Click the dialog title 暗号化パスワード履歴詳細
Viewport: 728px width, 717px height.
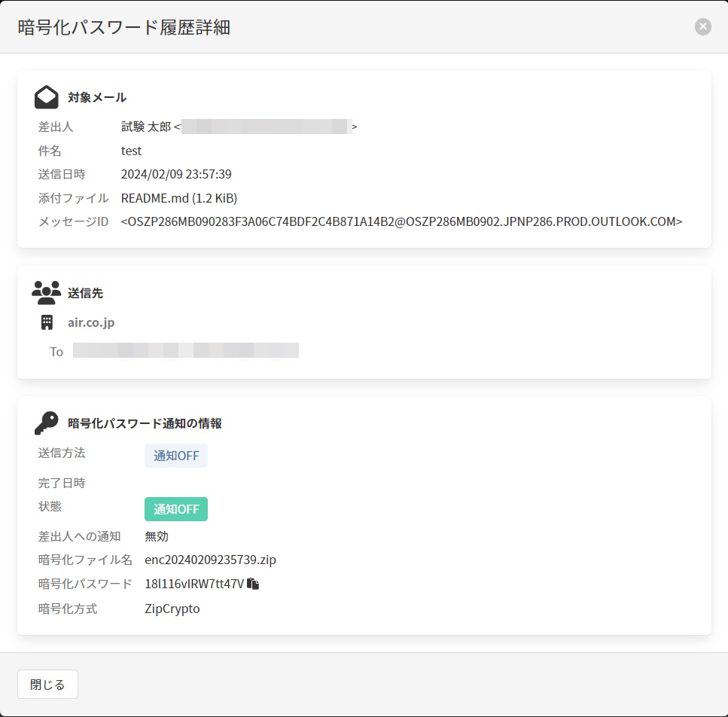[x=123, y=28]
